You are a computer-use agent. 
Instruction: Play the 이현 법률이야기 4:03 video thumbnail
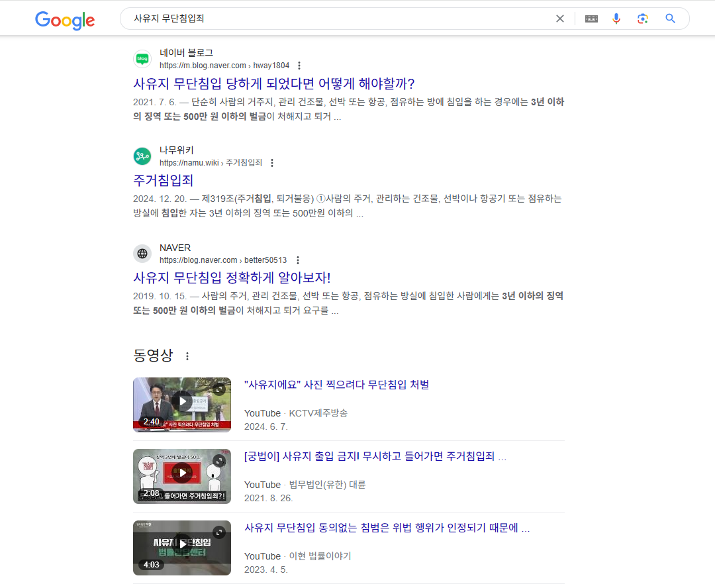pos(182,548)
